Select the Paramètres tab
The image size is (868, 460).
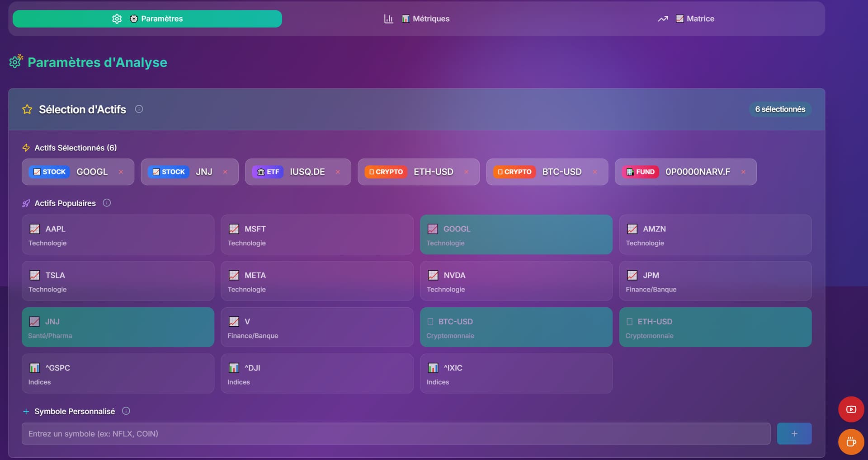click(147, 19)
